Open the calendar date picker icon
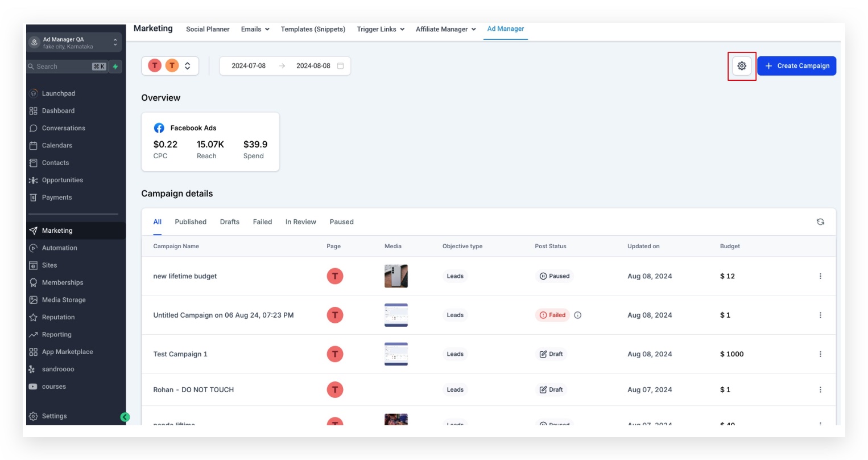The image size is (868, 460). click(x=340, y=66)
